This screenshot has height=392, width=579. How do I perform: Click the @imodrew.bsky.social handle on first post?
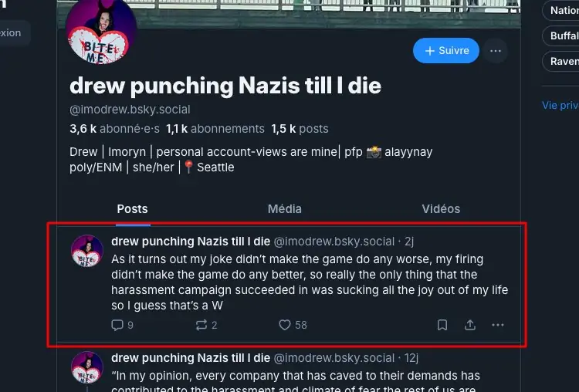pyautogui.click(x=334, y=242)
